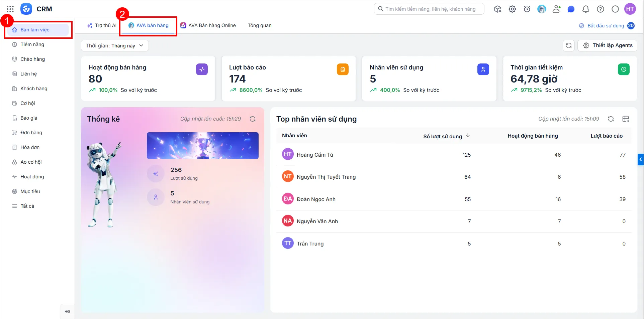Open the alarm clock reminders icon
Image resolution: width=644 pixels, height=319 pixels.
click(x=527, y=9)
